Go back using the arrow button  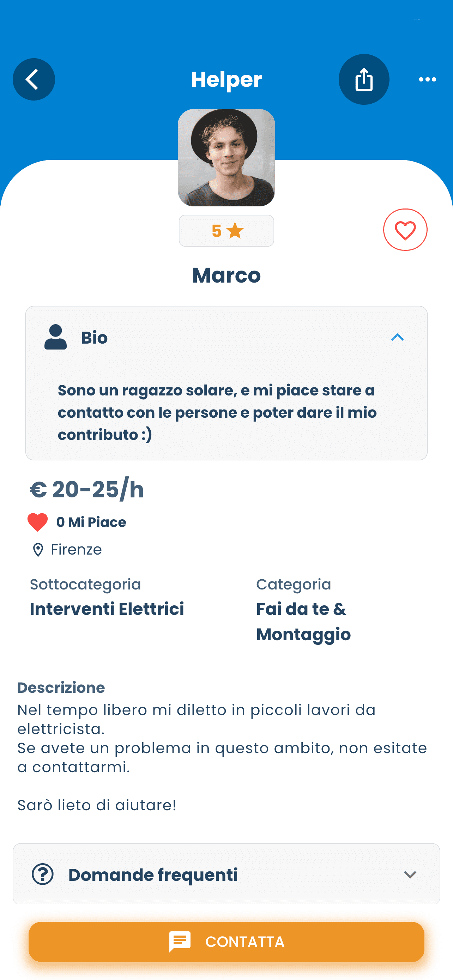[34, 79]
